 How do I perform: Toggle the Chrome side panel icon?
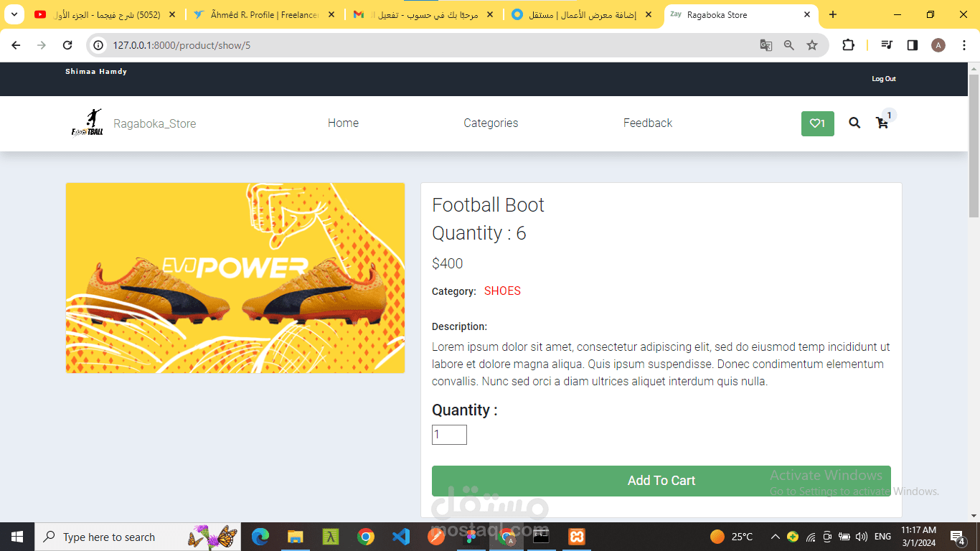point(913,45)
